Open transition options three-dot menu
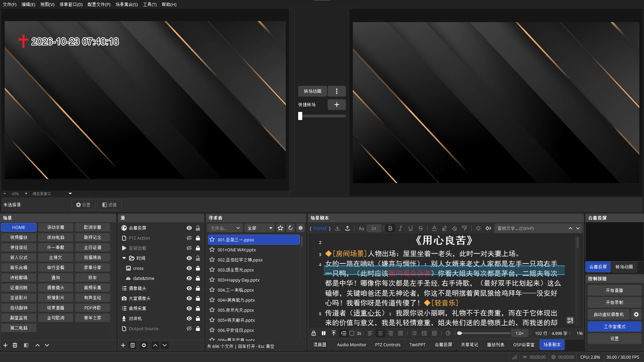This screenshot has height=362, width=644. pyautogui.click(x=337, y=91)
